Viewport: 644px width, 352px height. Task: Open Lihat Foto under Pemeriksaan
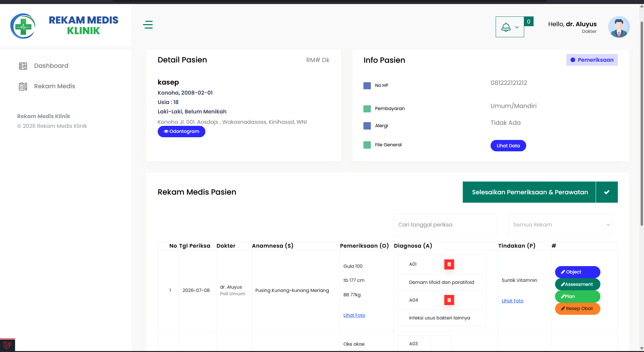354,315
